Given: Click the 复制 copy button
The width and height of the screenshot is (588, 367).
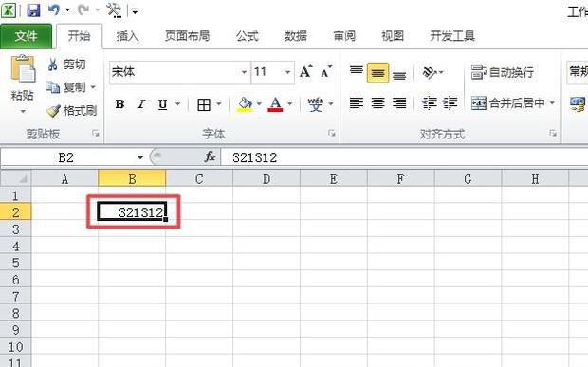Looking at the screenshot, I should tap(66, 87).
